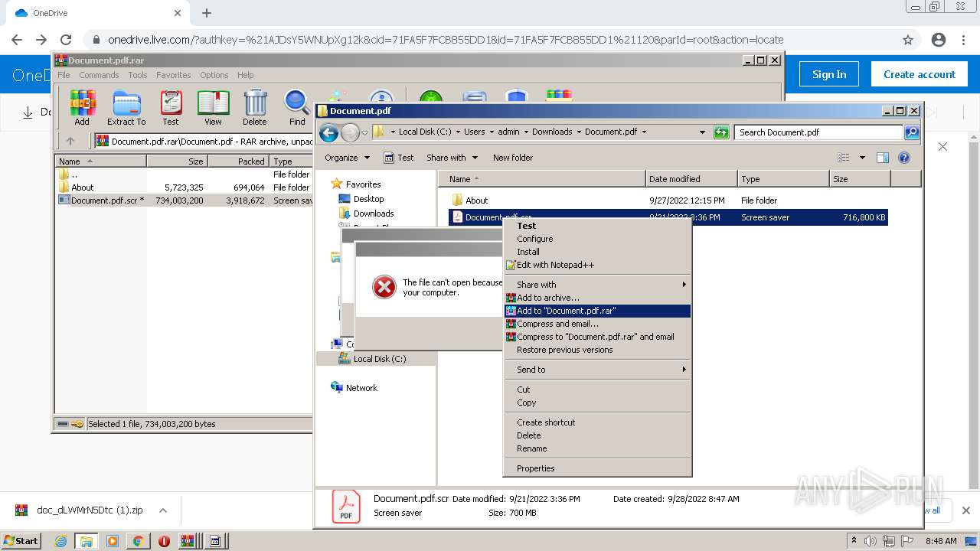Reload the Chrome page
The image size is (980, 551).
pyautogui.click(x=66, y=40)
